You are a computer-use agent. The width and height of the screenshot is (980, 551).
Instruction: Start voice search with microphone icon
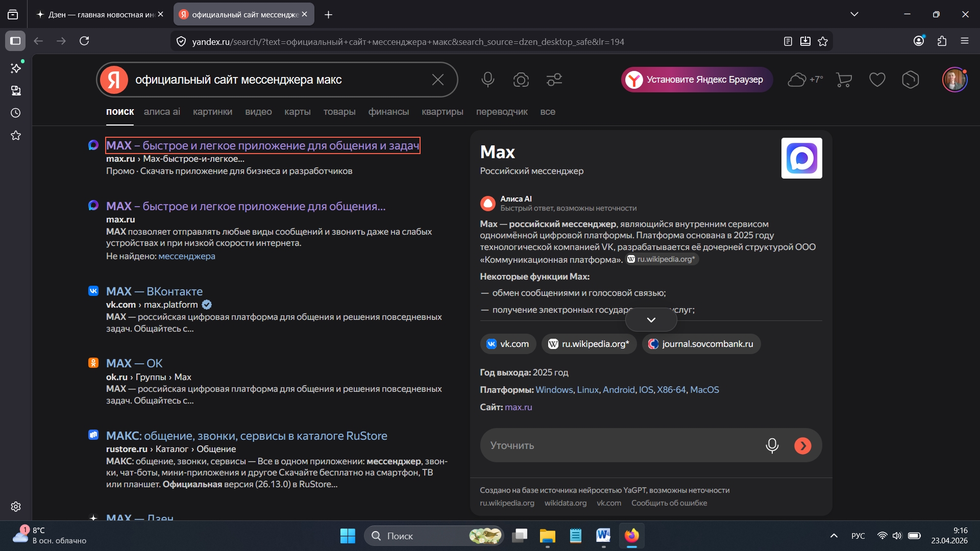pos(488,80)
